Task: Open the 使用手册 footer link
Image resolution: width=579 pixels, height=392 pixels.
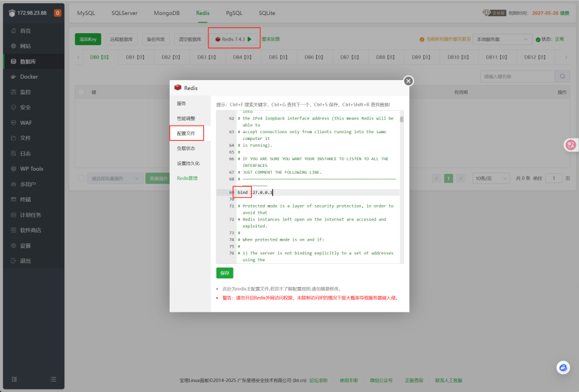Action: click(x=349, y=380)
